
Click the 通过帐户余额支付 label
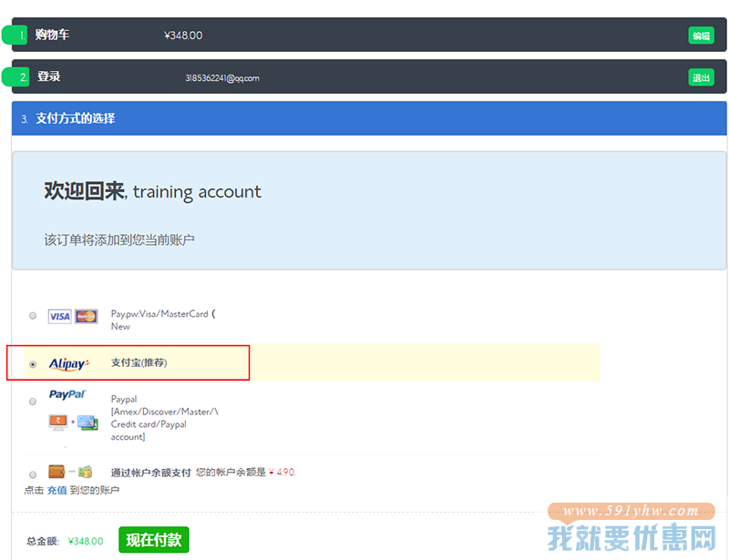(x=150, y=473)
